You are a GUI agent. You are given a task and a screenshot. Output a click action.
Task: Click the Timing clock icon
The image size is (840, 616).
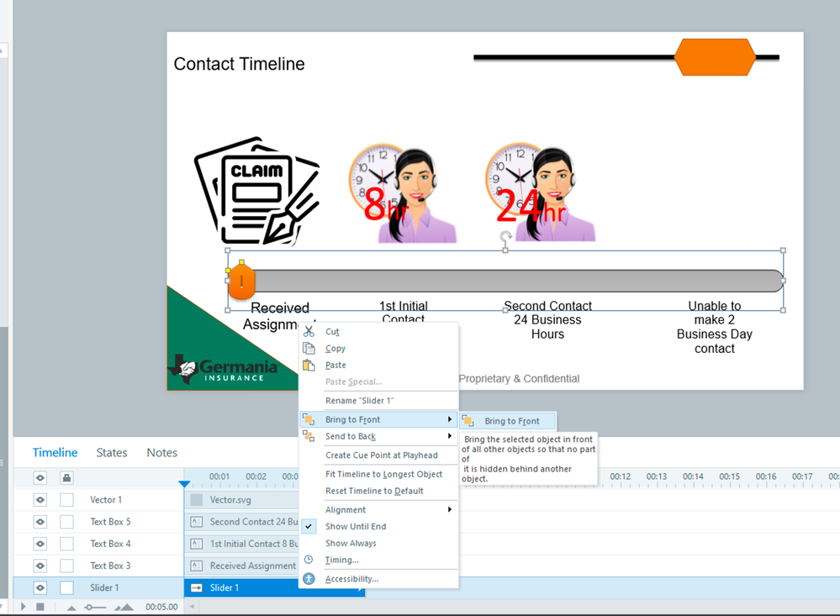click(309, 559)
